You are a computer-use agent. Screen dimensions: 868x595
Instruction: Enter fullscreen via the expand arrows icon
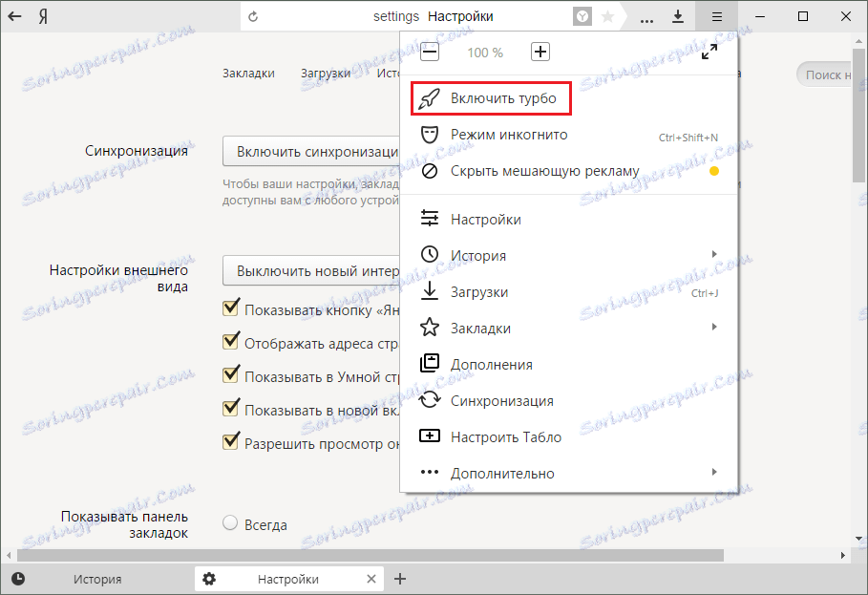click(x=709, y=52)
